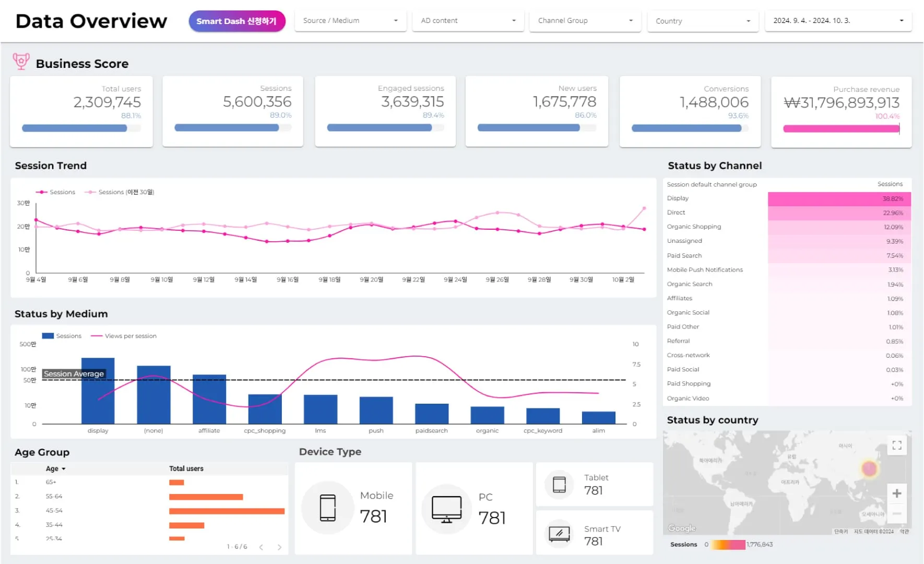Select the Paid Search channel row
Screen dimensions: 924x564
(x=787, y=255)
